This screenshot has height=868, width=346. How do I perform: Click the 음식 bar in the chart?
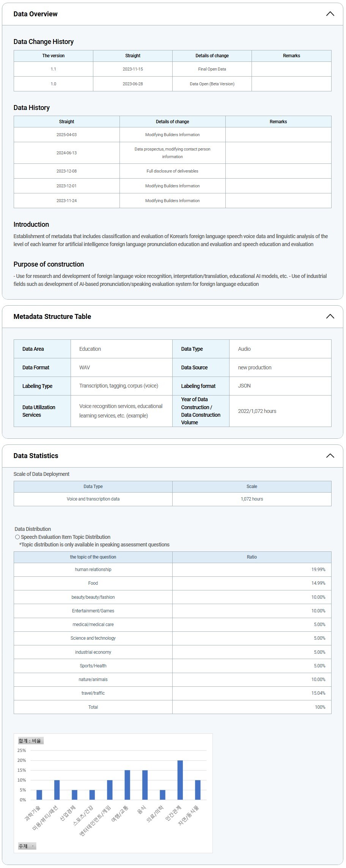[x=145, y=785]
